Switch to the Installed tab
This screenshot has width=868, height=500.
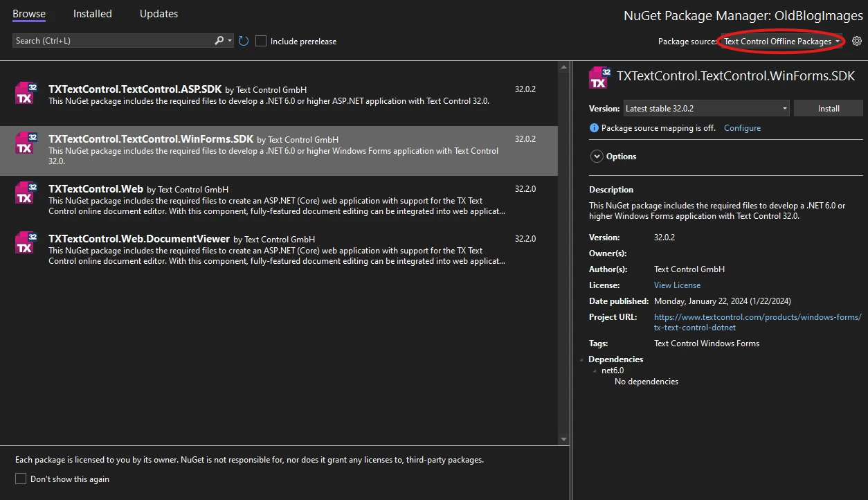[x=92, y=14]
